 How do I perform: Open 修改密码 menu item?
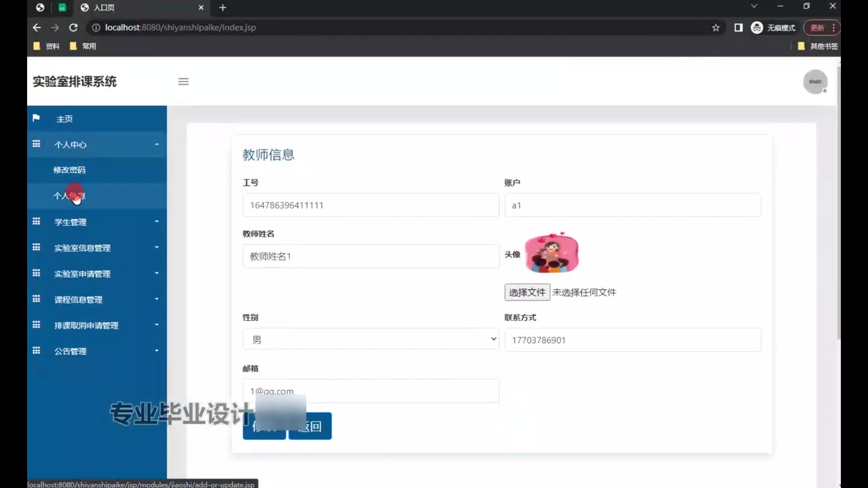pos(69,170)
